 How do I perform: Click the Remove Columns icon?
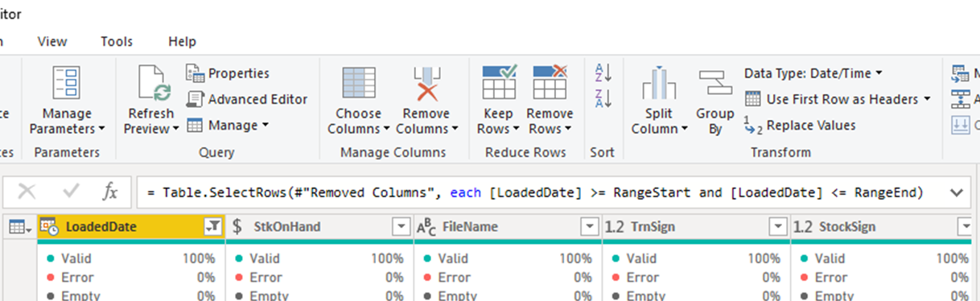click(426, 83)
